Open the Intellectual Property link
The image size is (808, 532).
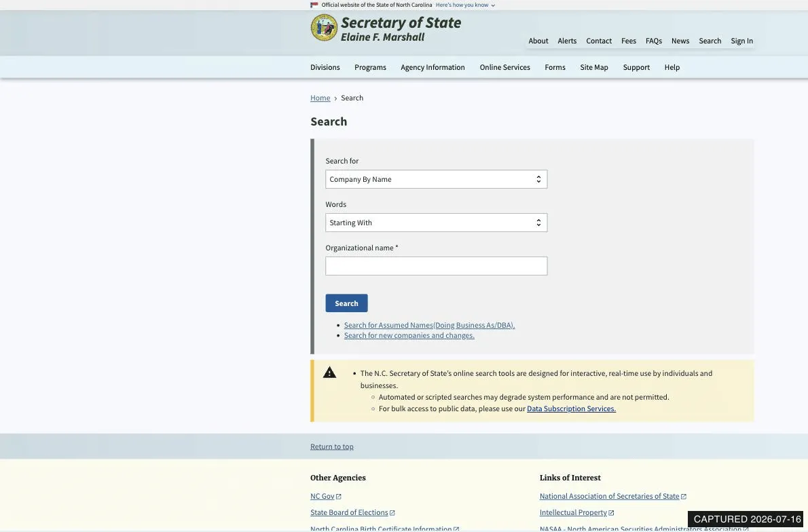(x=576, y=512)
